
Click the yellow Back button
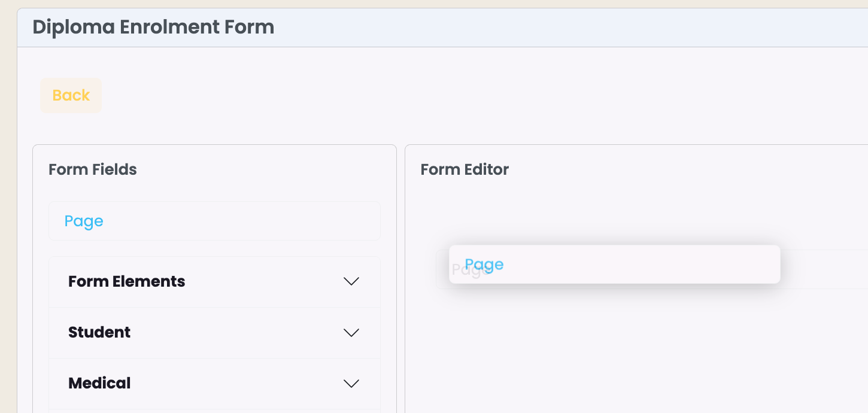71,95
